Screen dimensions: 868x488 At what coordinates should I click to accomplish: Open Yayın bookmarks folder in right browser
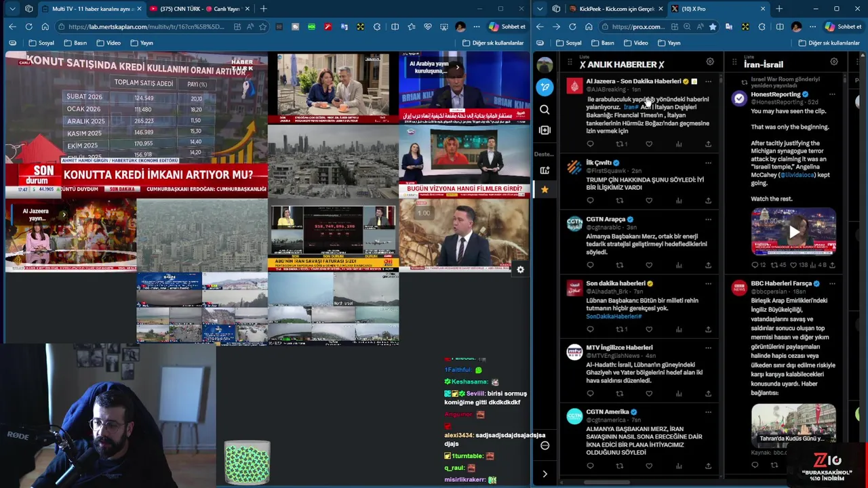pos(669,43)
